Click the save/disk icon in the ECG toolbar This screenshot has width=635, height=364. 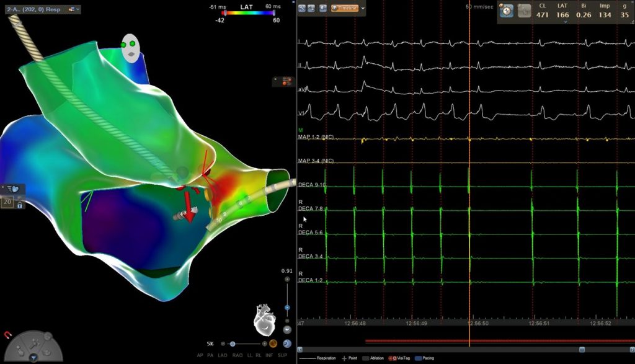[x=323, y=8]
